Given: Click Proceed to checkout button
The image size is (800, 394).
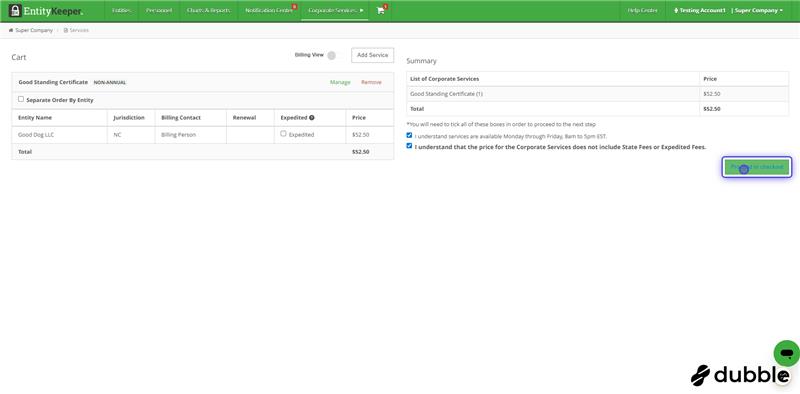Looking at the screenshot, I should [x=757, y=167].
